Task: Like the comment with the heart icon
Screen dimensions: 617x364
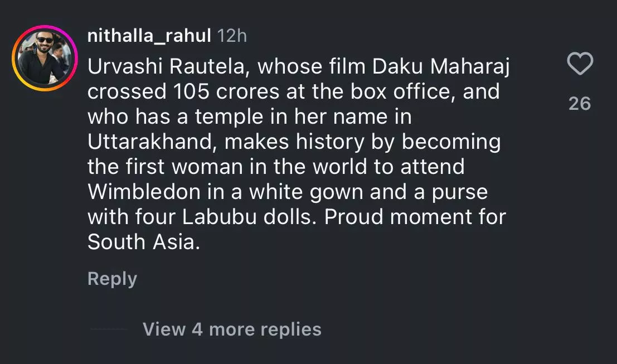Action: [580, 65]
